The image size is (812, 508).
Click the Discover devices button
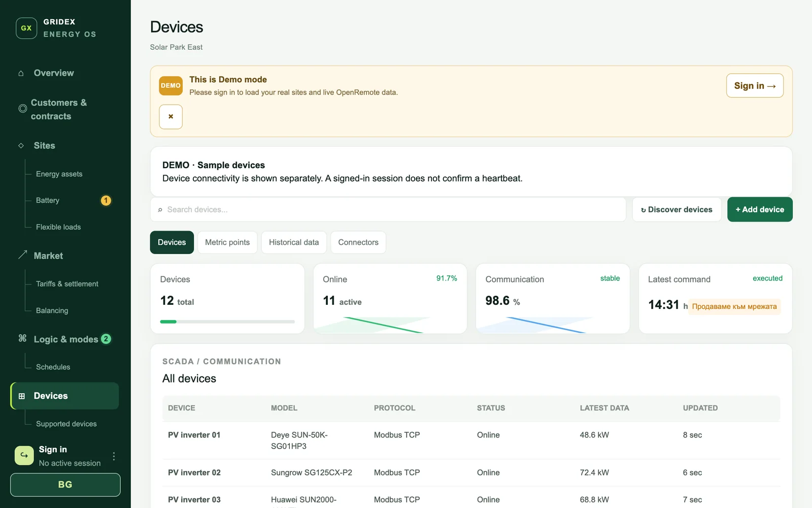coord(676,209)
